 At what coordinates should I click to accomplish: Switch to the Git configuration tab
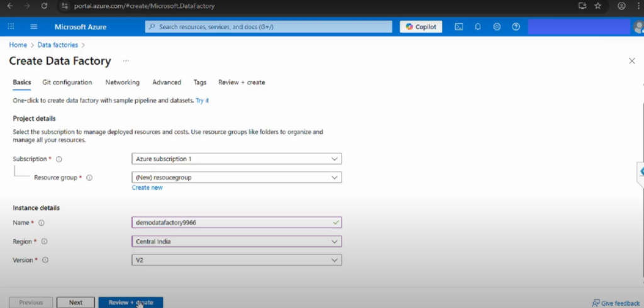[x=67, y=82]
